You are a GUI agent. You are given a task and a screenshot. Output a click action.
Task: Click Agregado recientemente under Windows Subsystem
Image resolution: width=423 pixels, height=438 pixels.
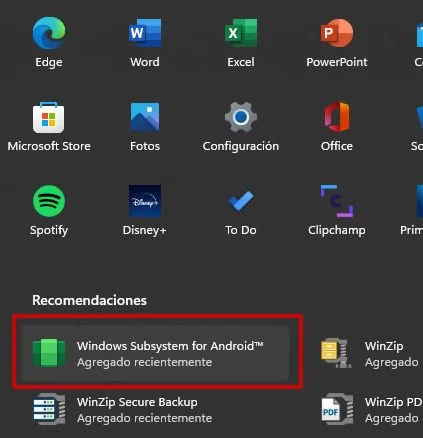coord(144,362)
